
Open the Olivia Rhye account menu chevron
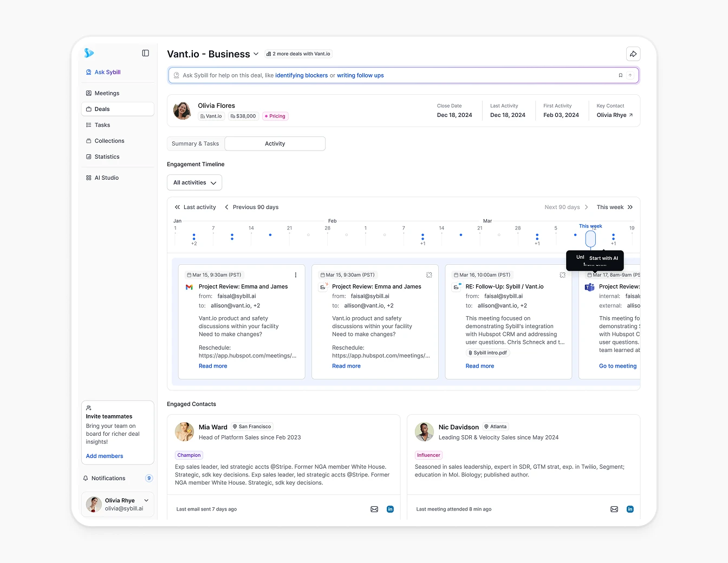point(146,500)
